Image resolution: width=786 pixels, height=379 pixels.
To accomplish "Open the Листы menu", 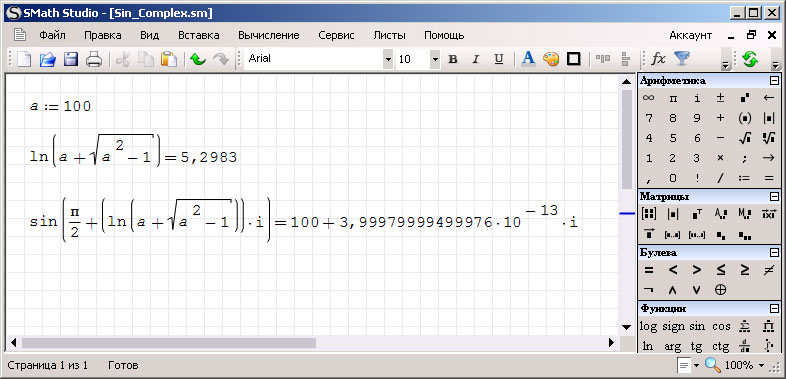I will point(389,35).
